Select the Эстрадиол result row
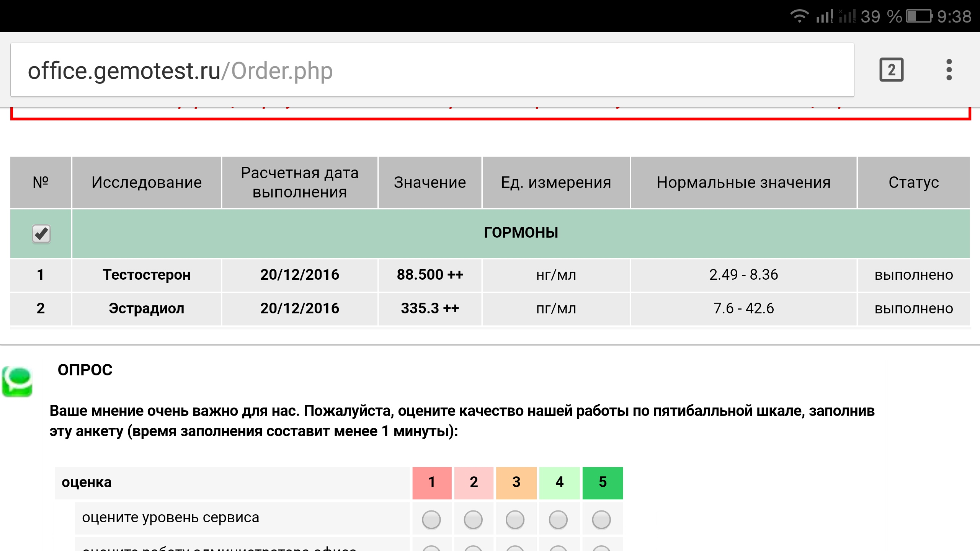Screen dimensions: 980x551 pos(147,308)
